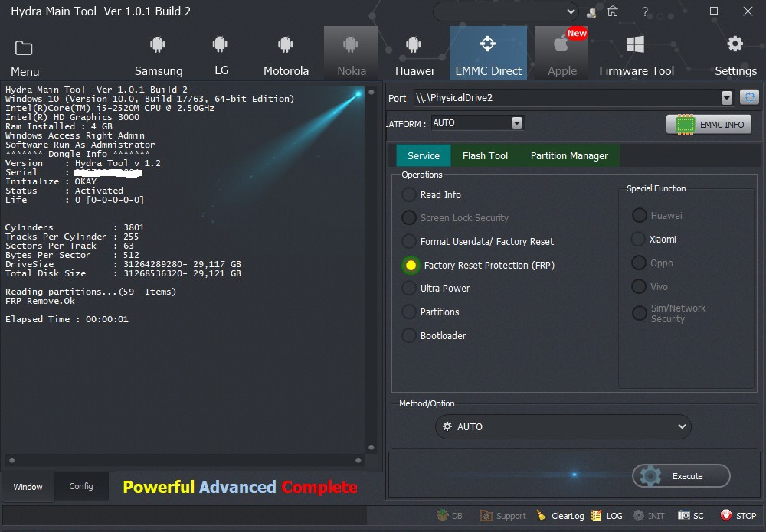Click the question mark help icon
766x532 pixels.
click(x=645, y=11)
